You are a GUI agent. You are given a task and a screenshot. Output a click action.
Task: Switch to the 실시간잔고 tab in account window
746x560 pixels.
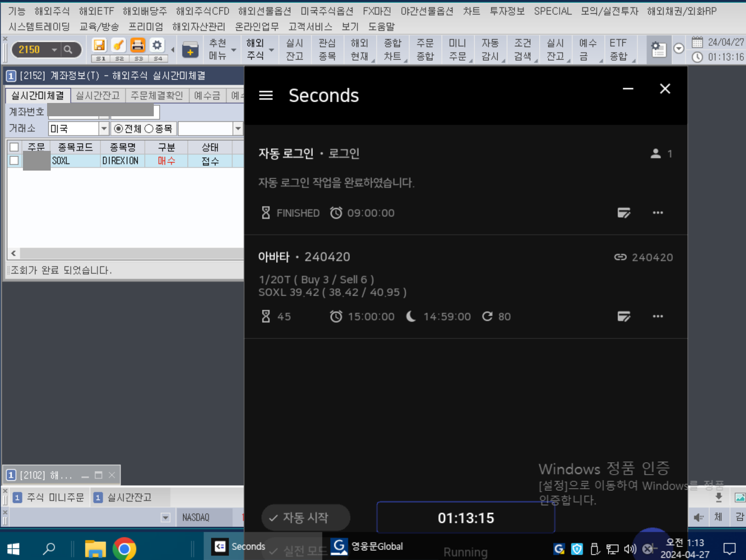click(x=98, y=95)
